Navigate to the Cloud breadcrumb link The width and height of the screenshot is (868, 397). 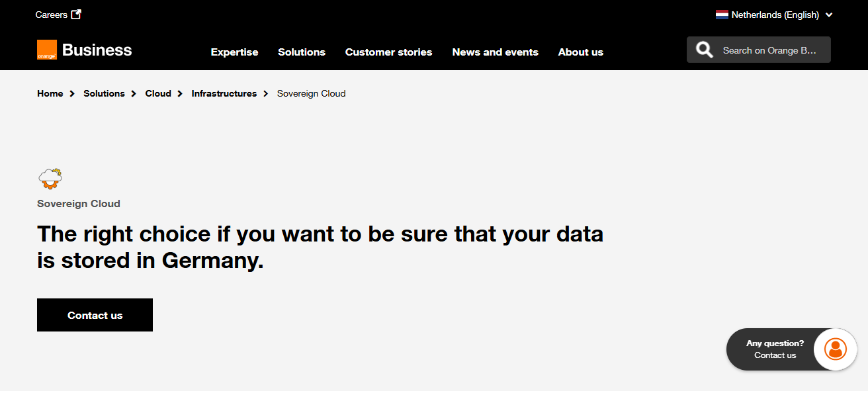tap(158, 94)
